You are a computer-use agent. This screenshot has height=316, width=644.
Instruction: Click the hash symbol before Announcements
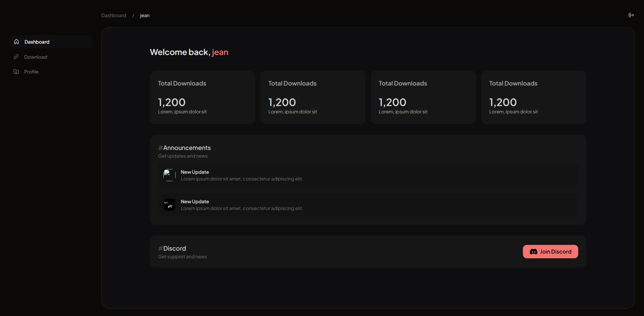pos(160,148)
